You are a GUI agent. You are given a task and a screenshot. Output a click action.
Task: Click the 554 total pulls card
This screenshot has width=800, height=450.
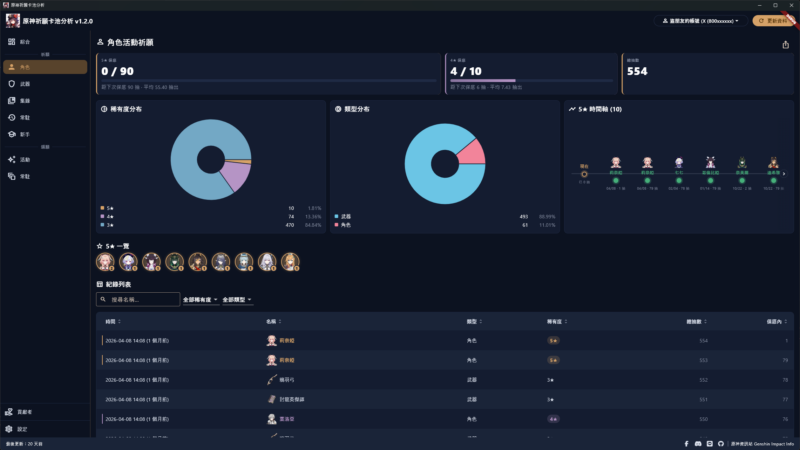click(x=708, y=73)
